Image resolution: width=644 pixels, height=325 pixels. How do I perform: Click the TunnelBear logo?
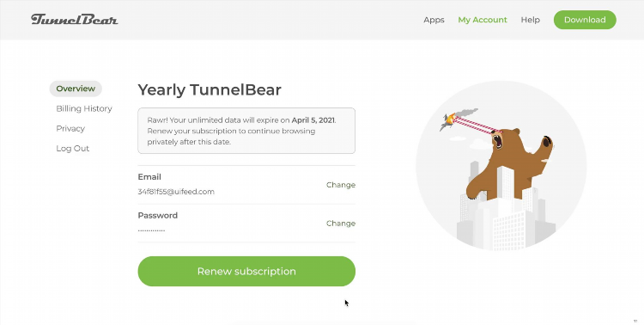coord(75,19)
